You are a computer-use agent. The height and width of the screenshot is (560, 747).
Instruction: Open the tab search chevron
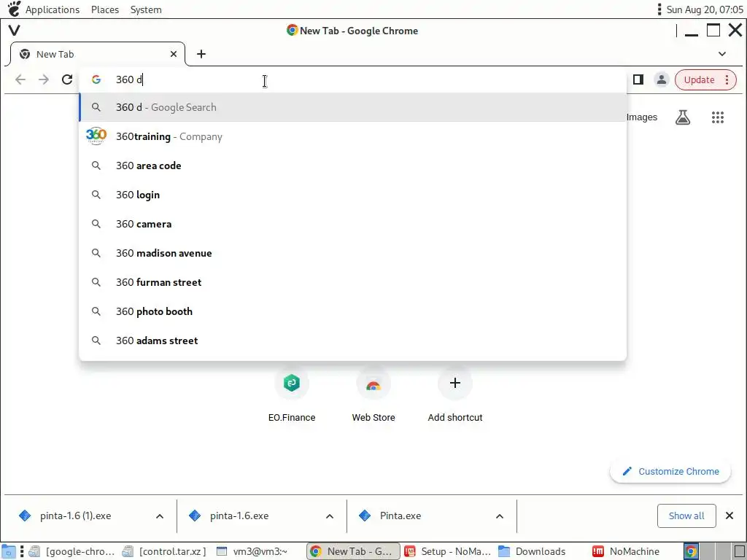click(x=721, y=54)
